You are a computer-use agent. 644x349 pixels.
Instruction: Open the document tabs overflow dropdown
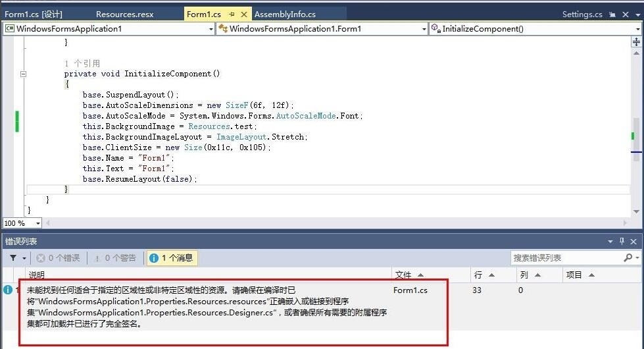click(x=638, y=14)
